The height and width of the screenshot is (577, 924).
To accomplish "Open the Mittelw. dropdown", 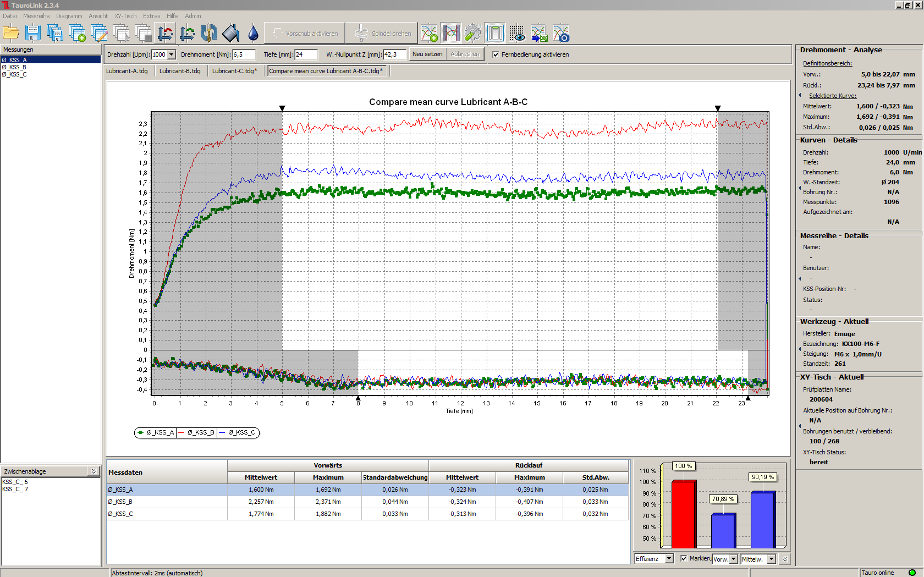I will pyautogui.click(x=772, y=559).
